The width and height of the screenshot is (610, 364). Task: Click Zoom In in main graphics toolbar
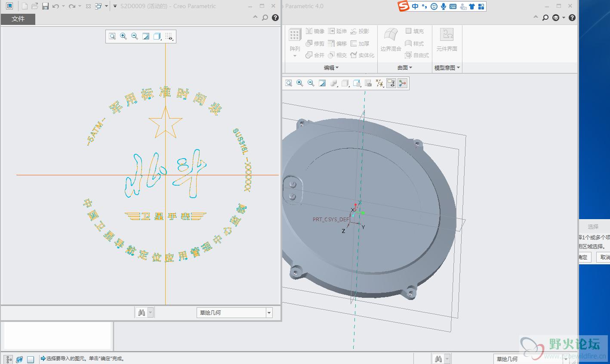(x=300, y=83)
